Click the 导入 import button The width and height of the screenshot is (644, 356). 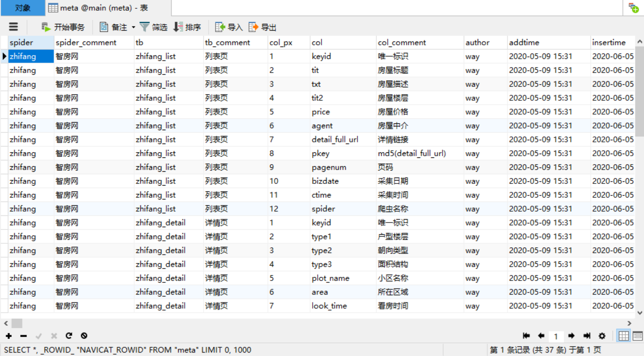click(229, 27)
